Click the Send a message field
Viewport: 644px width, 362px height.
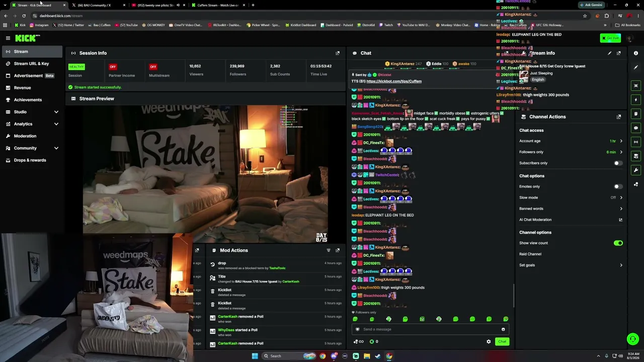430,329
